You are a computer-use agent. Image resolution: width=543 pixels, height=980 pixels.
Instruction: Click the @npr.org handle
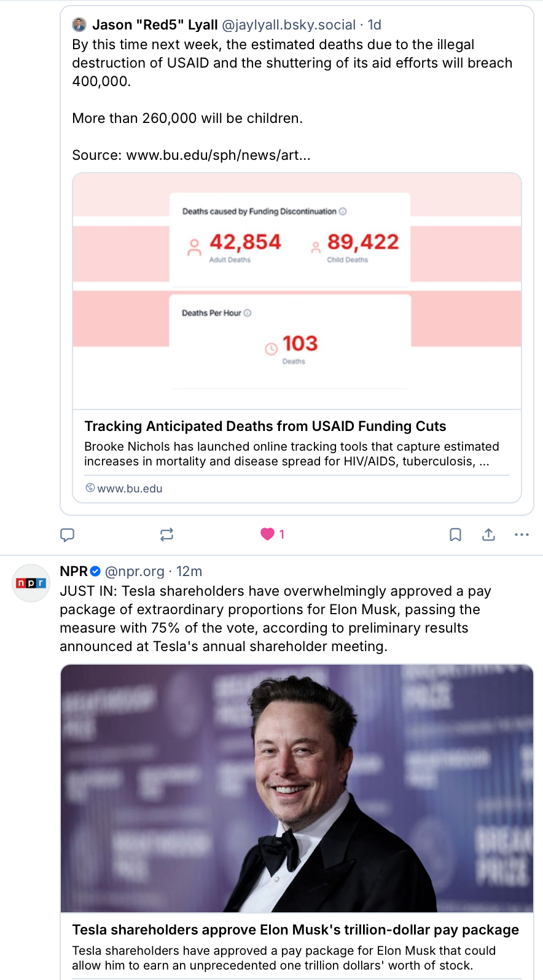135,571
